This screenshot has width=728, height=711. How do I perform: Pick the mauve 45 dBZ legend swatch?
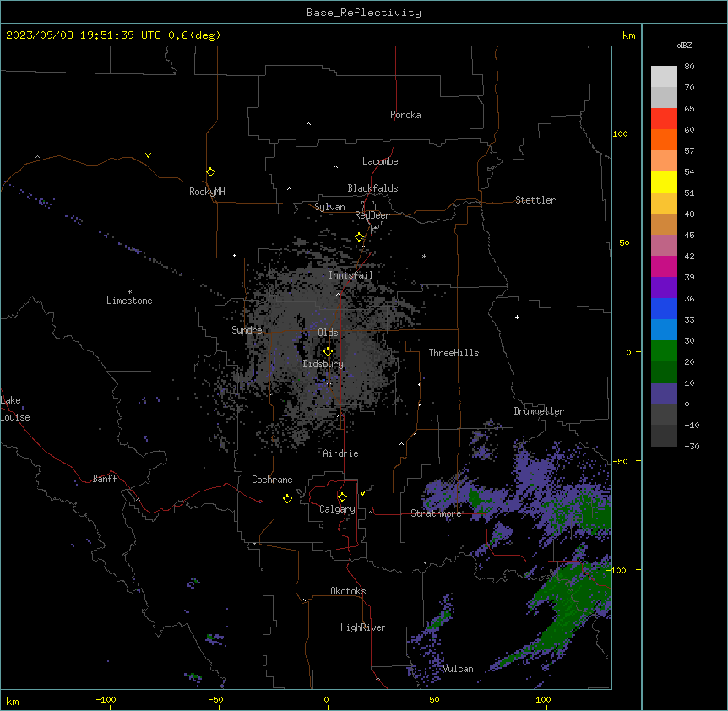click(664, 246)
